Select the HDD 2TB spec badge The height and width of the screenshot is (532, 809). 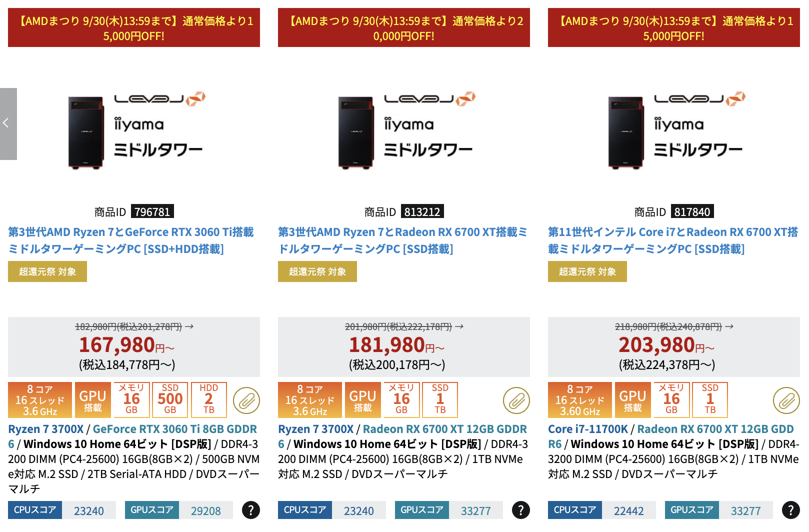click(209, 400)
